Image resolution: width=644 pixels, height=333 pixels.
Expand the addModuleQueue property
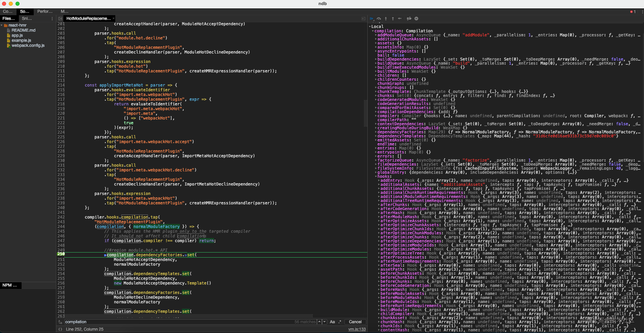376,35
